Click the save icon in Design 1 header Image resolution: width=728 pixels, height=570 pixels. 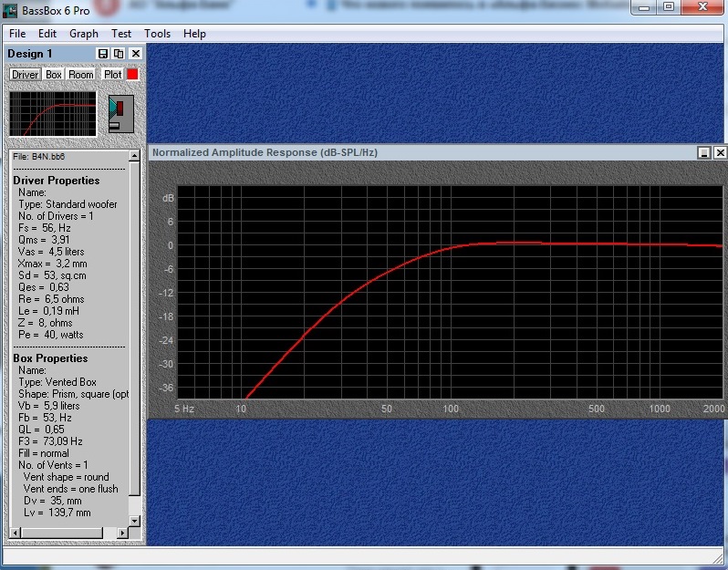[x=102, y=54]
